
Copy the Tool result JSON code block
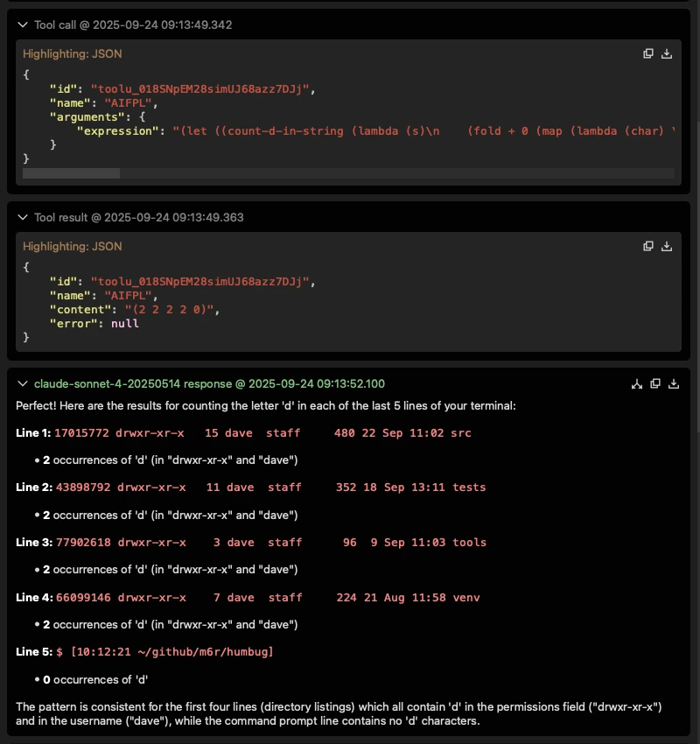tap(648, 246)
